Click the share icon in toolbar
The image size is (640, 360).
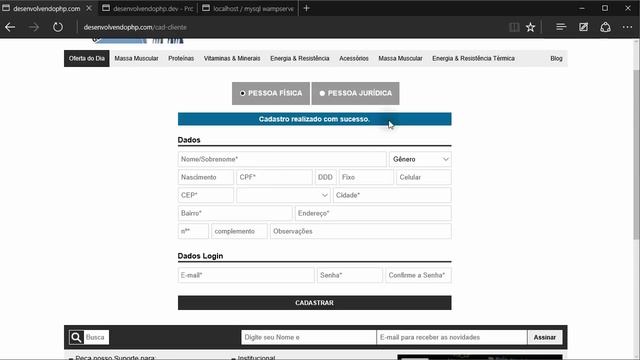(x=605, y=27)
